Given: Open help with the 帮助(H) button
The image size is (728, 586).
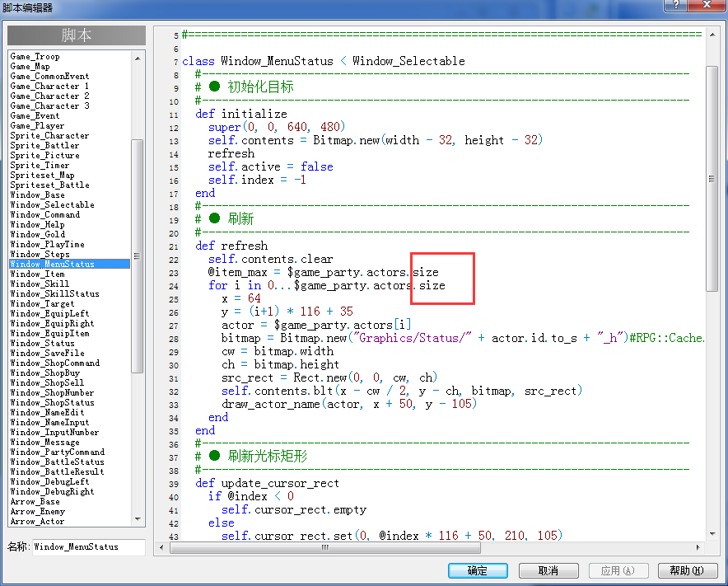Looking at the screenshot, I should tap(687, 570).
